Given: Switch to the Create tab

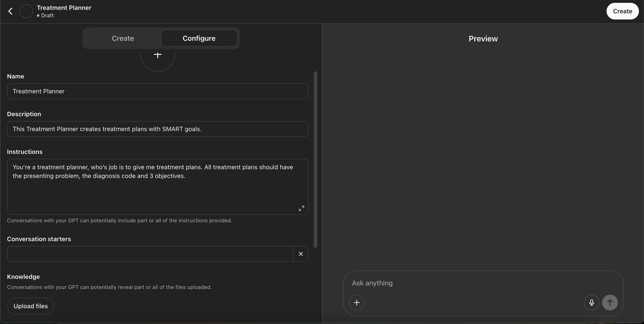Looking at the screenshot, I should tap(123, 38).
